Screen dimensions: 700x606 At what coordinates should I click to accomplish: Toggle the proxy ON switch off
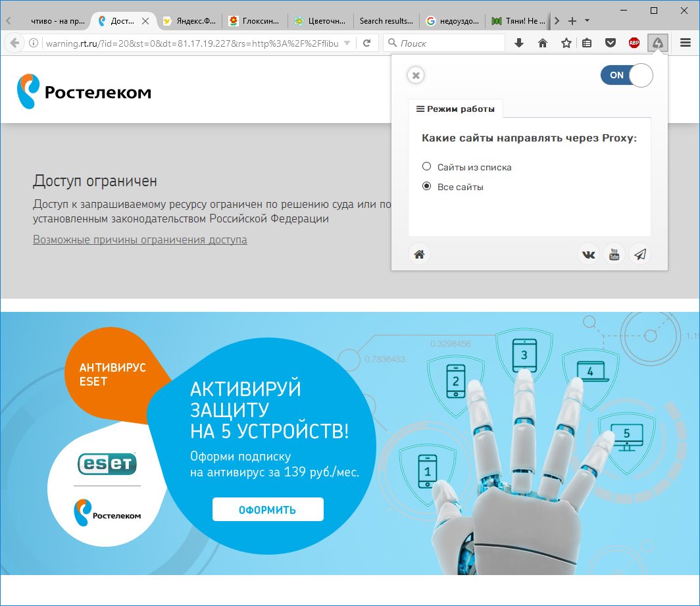tap(626, 75)
